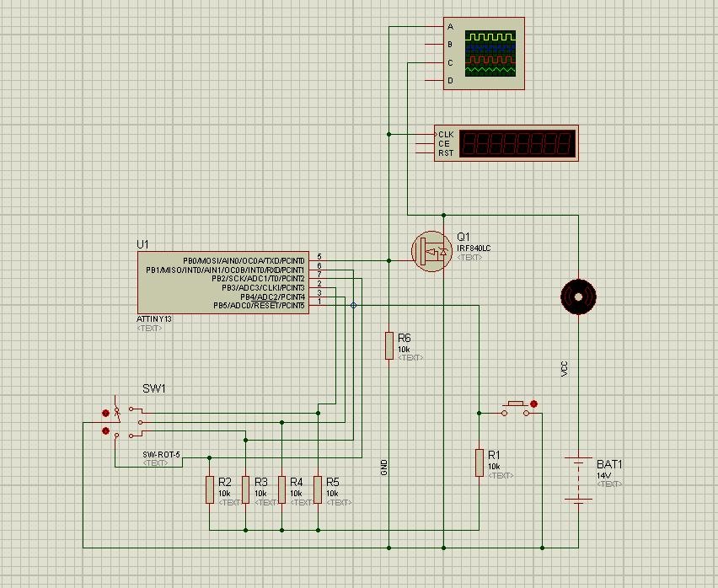Select the round buzzer component
This screenshot has width=718, height=588.
point(578,297)
